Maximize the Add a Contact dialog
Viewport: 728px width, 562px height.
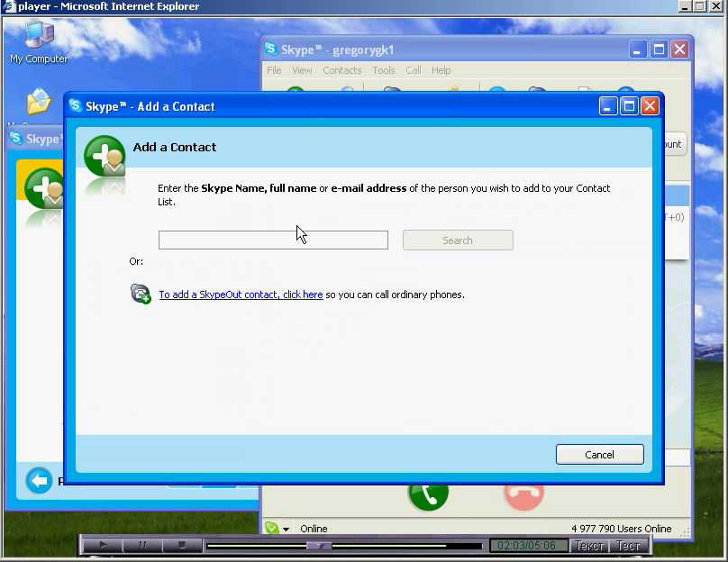[629, 106]
